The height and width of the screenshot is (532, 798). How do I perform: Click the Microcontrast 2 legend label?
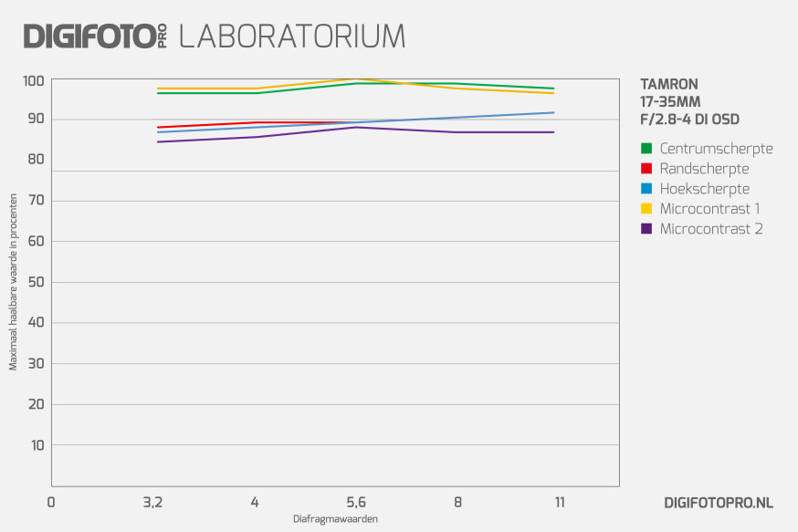coord(711,229)
